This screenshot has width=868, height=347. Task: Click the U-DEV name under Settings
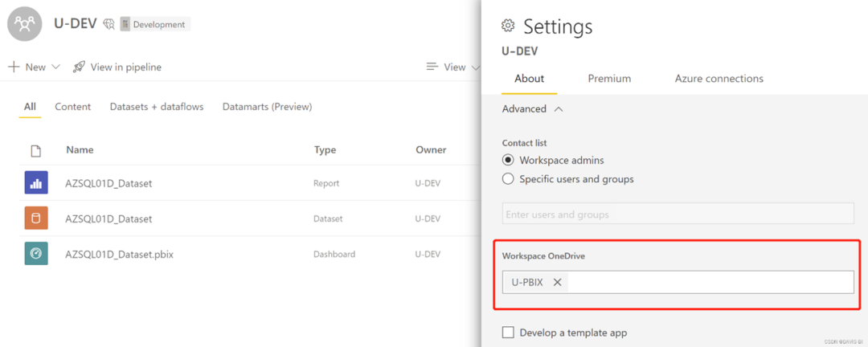[520, 51]
